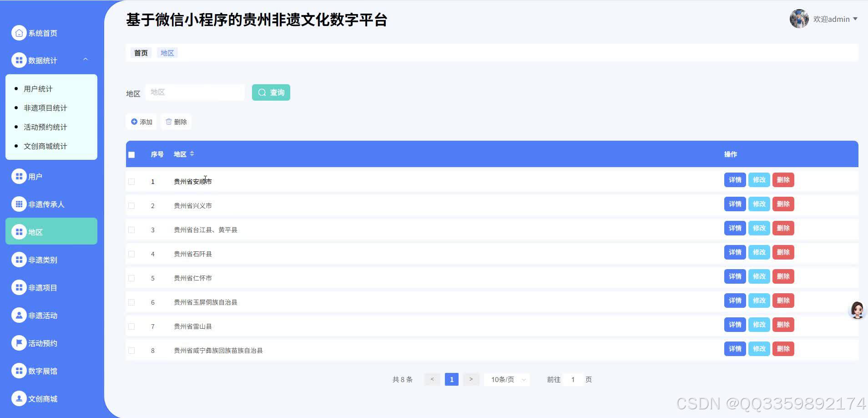Check the box for row 贵州省威宁彝族回族苗族自治县

click(131, 350)
